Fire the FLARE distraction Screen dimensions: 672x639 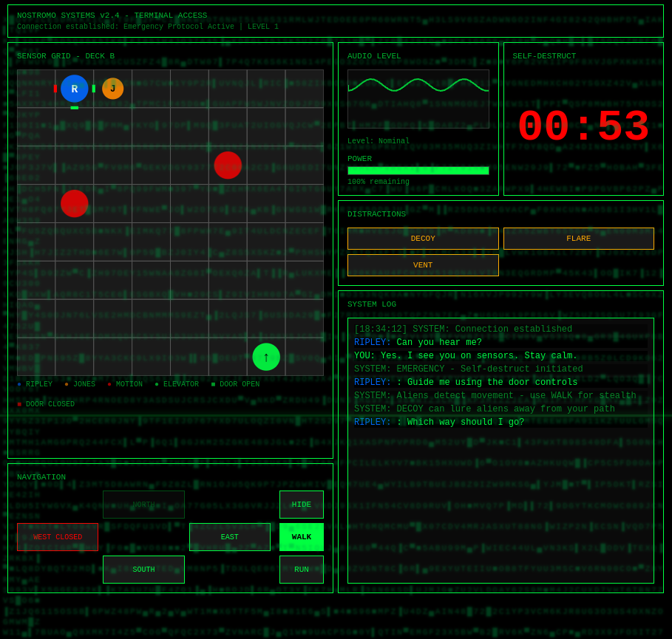click(579, 239)
